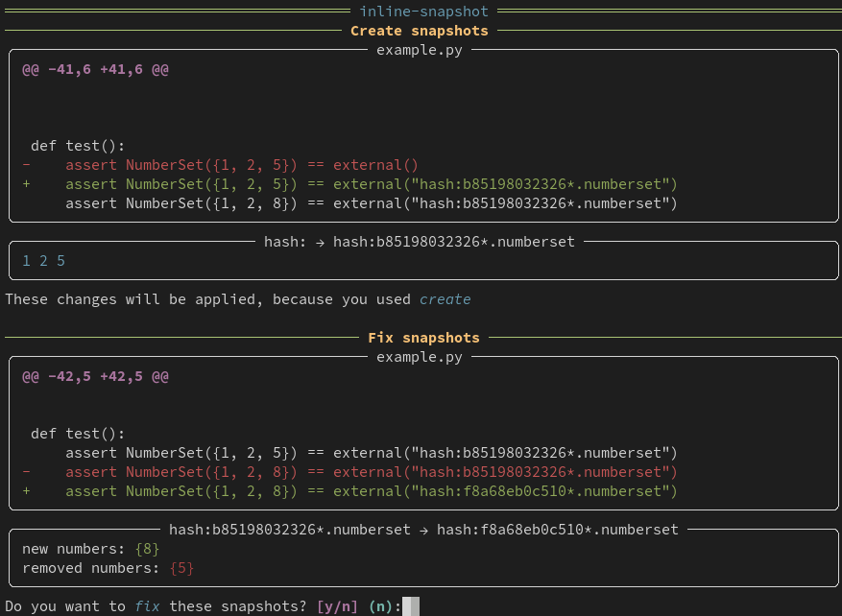Click the [y/n] choice in the prompt
Screen dimensions: 842x616
point(337,606)
